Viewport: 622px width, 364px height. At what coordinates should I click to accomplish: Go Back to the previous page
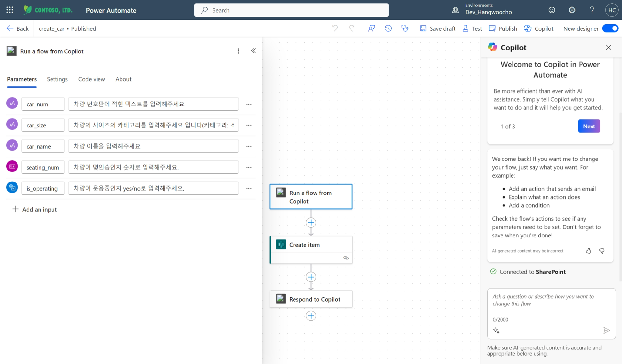18,28
